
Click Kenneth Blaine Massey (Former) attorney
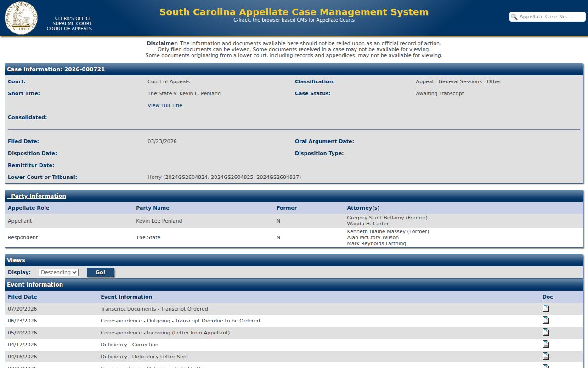(x=388, y=231)
